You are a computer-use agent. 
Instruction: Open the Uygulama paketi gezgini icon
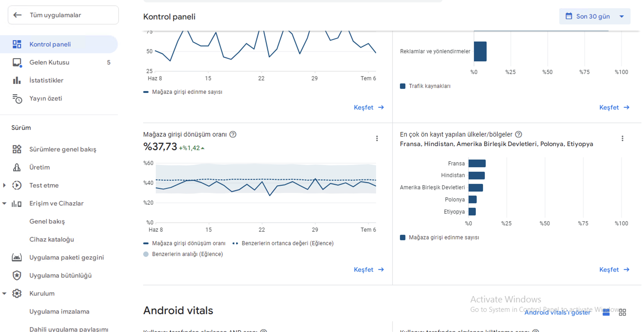pos(17,257)
